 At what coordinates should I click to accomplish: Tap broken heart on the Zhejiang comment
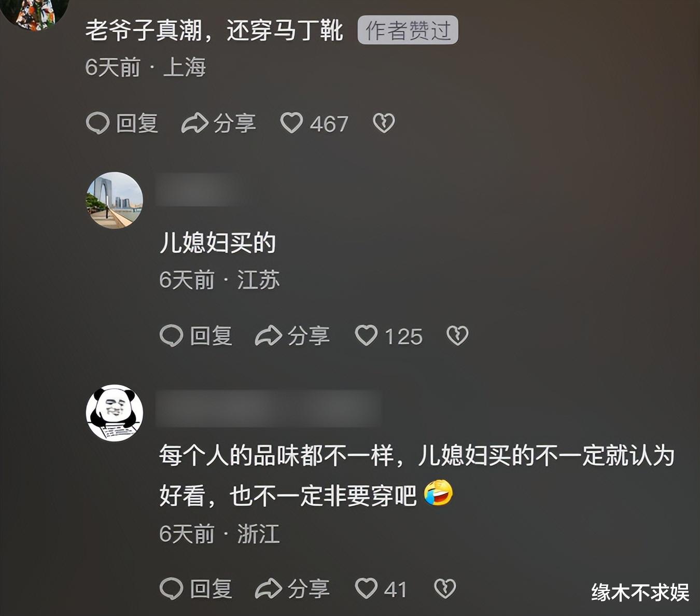coord(445,589)
